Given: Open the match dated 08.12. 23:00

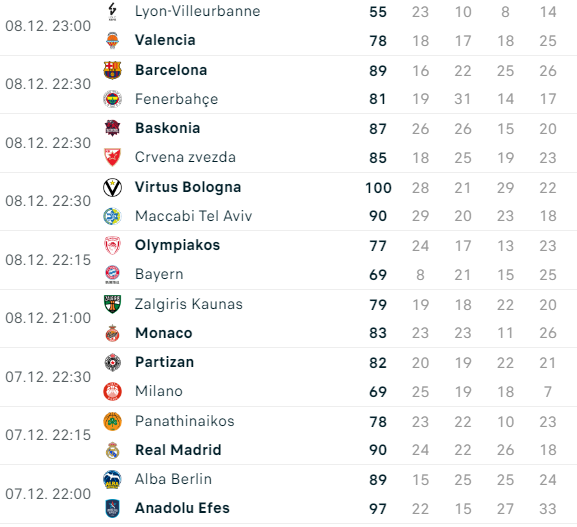Looking at the screenshot, I should click(x=288, y=26).
